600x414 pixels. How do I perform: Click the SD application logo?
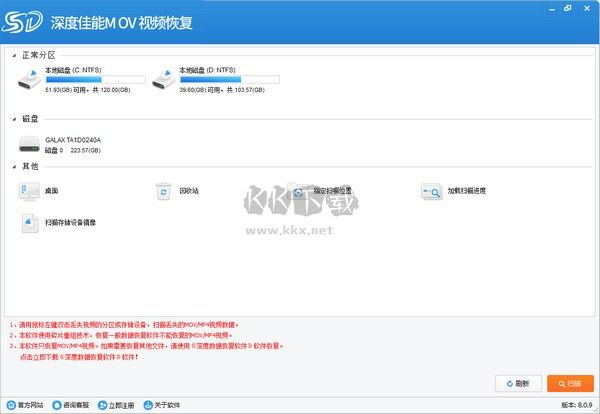(x=22, y=22)
